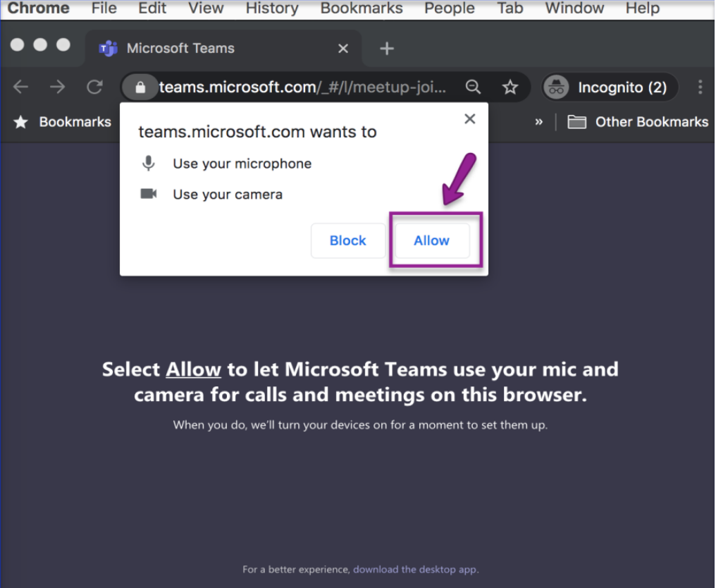Click the Incognito (2) profile badge
This screenshot has width=716, height=588.
tap(610, 87)
